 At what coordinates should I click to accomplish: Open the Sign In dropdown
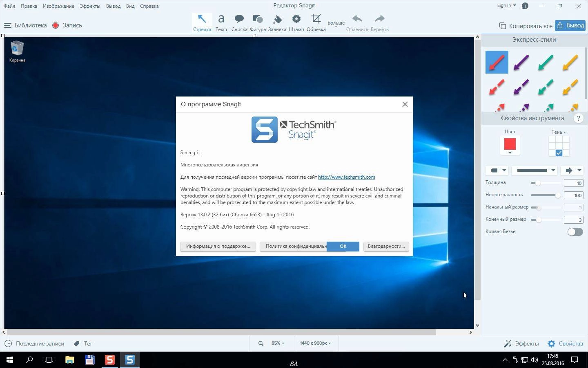click(x=506, y=6)
